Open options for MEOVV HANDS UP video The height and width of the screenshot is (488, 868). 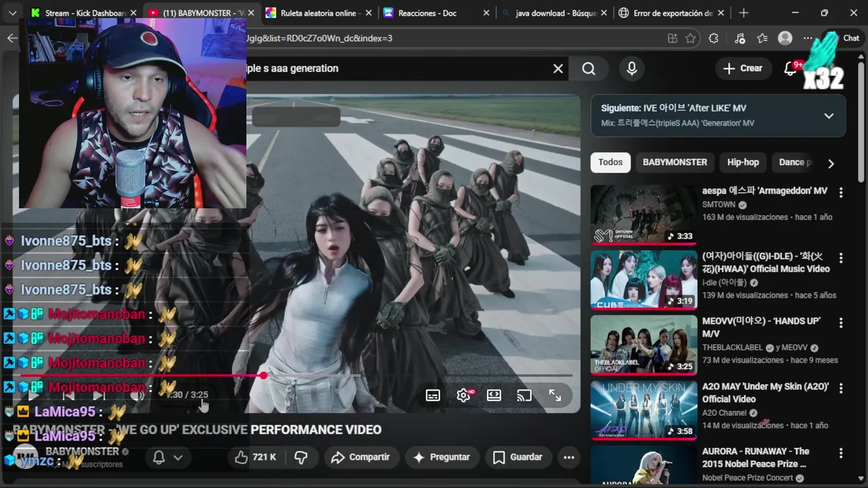click(x=841, y=323)
